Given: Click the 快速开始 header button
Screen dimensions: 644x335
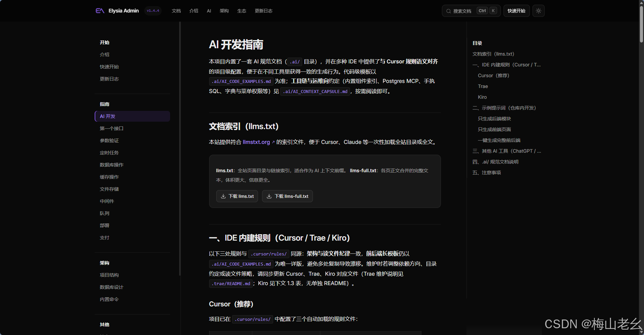Looking at the screenshot, I should pyautogui.click(x=516, y=11).
